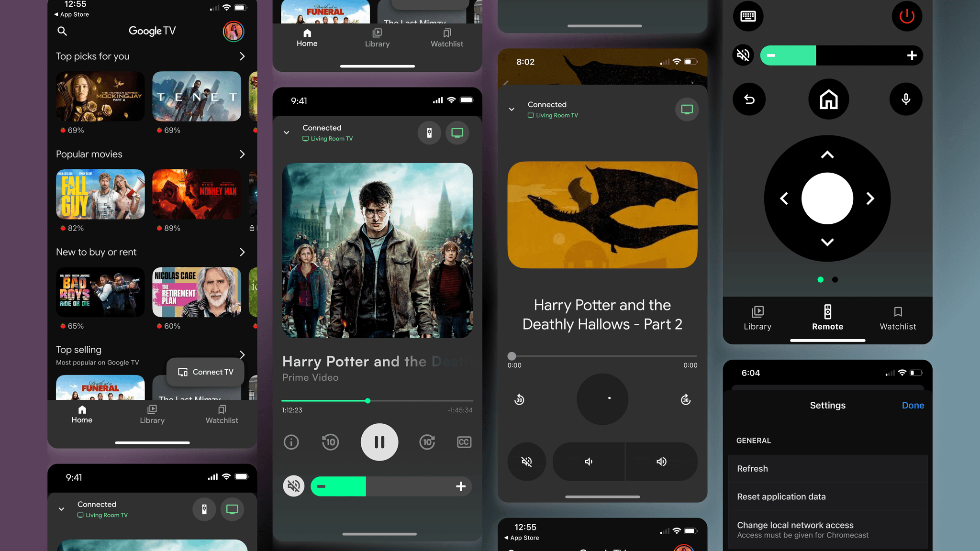Open the info icon for Harry Potter
This screenshot has height=551, width=980.
point(291,442)
